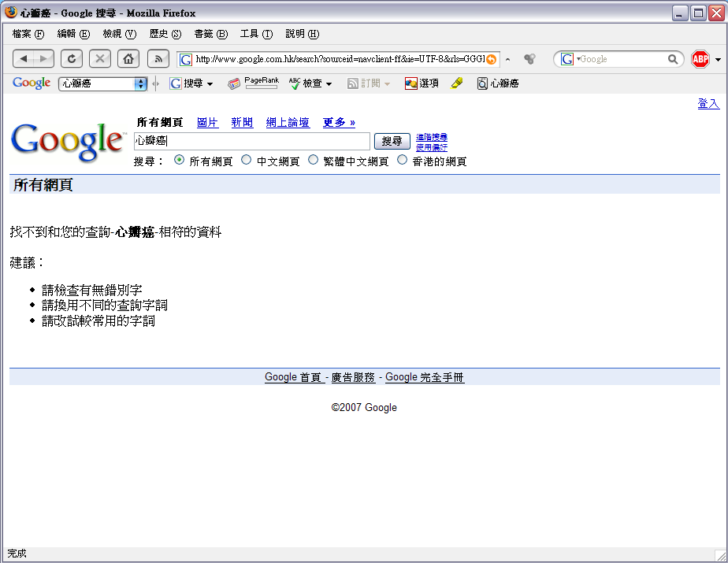Click the Google Toolbar search field
The width and height of the screenshot is (728, 563).
[97, 83]
